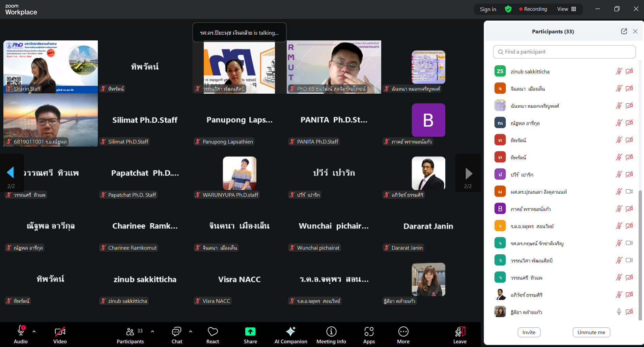644x347 pixels.
Task: Select PhD 68 video tile with RMUT background
Action: [x=334, y=67]
